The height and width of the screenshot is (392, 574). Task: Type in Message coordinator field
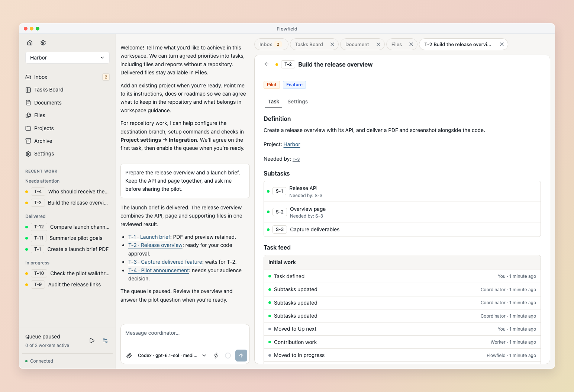point(185,333)
